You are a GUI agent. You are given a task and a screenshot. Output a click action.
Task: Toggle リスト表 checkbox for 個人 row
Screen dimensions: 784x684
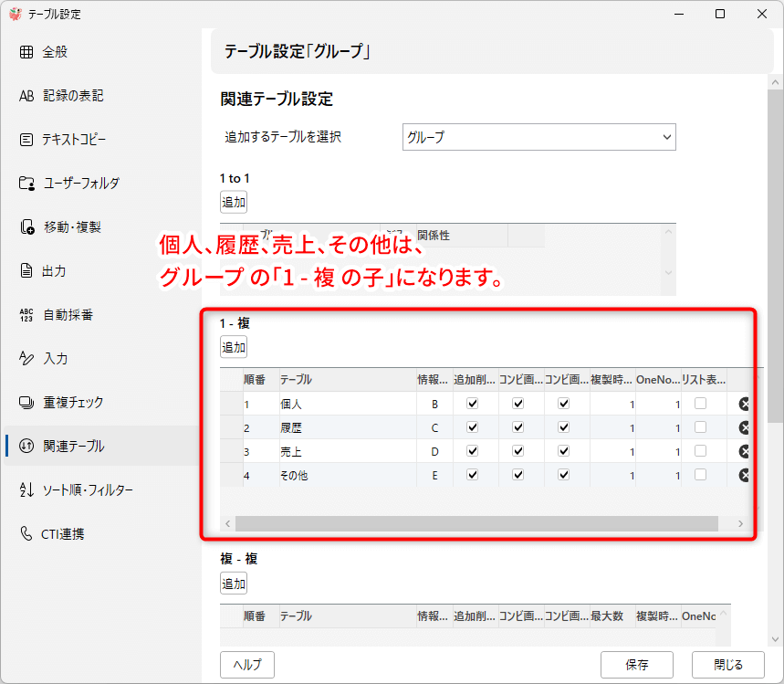(700, 404)
